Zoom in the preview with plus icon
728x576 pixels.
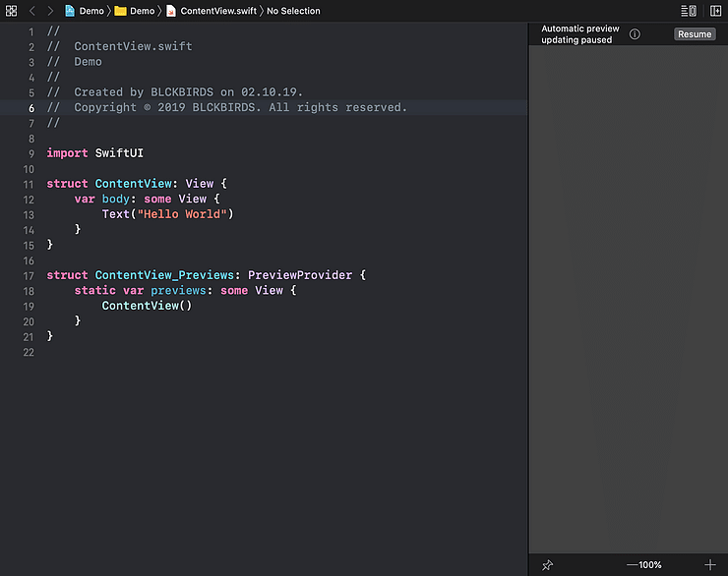tap(710, 565)
